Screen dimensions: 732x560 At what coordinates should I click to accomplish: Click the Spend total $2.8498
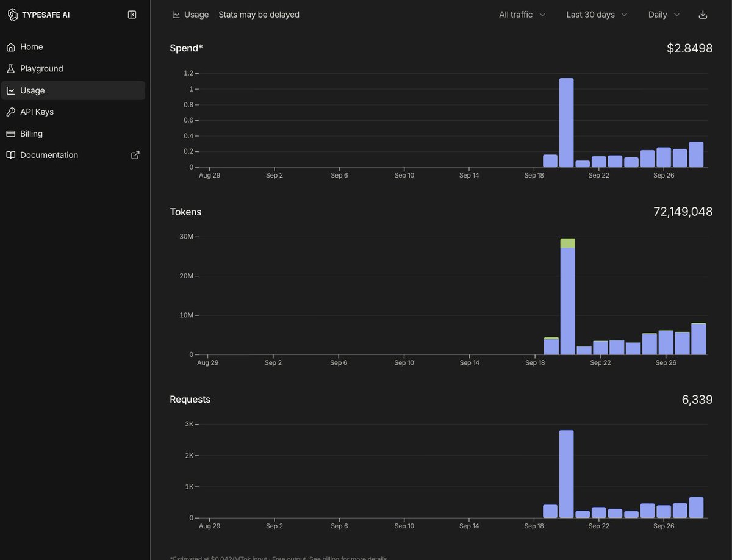click(689, 48)
